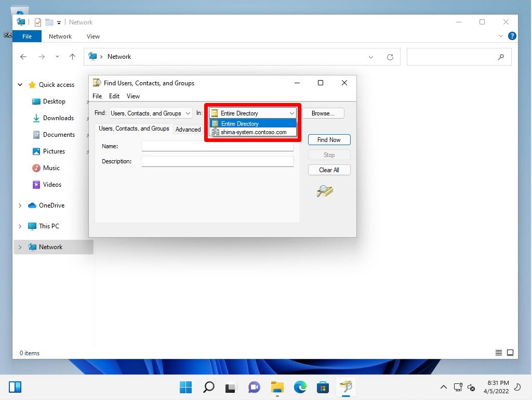Select the details view icon in status bar
Screen dimensions: 532x400
coord(497,353)
